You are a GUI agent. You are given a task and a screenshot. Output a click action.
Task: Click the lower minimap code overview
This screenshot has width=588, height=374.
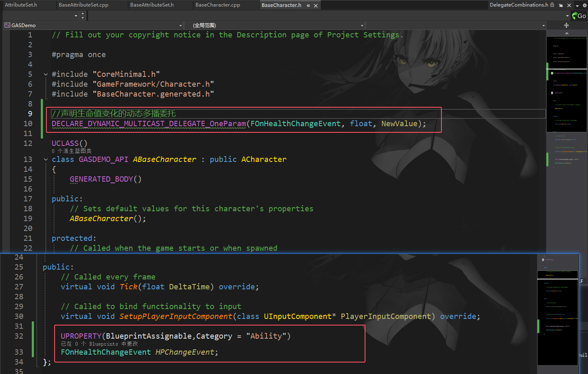pyautogui.click(x=558, y=317)
